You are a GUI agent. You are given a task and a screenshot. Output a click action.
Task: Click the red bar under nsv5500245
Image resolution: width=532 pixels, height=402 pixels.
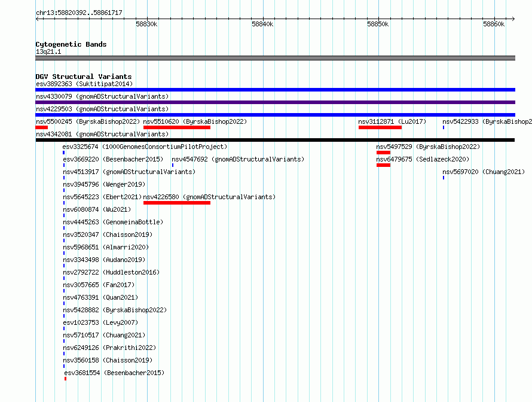click(42, 127)
